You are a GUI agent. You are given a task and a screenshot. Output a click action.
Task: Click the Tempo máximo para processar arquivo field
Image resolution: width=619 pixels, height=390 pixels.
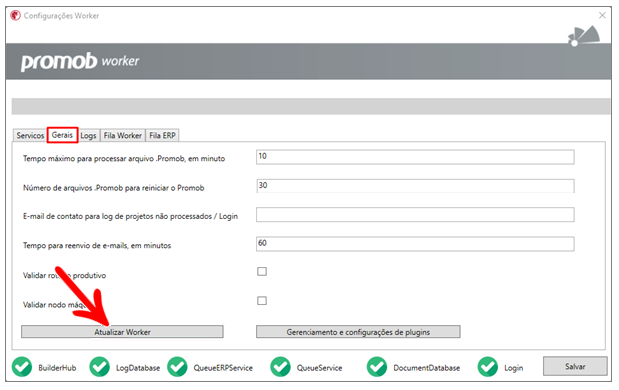click(415, 157)
